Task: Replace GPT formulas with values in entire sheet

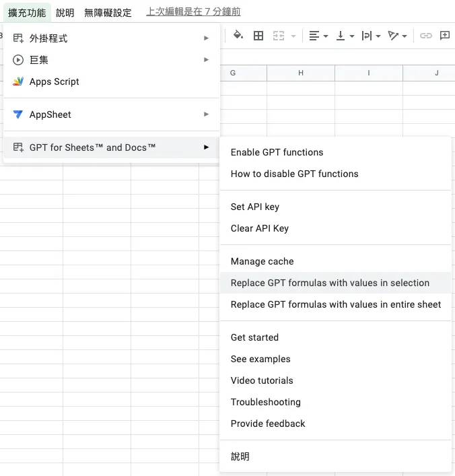Action: pos(335,304)
